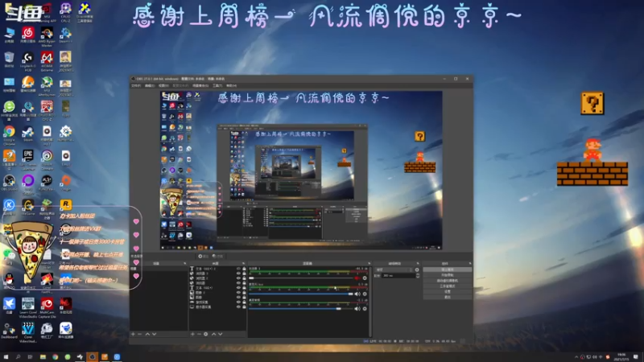This screenshot has width=644, height=362.
Task: Open Steam desktop icon
Action: 28,134
